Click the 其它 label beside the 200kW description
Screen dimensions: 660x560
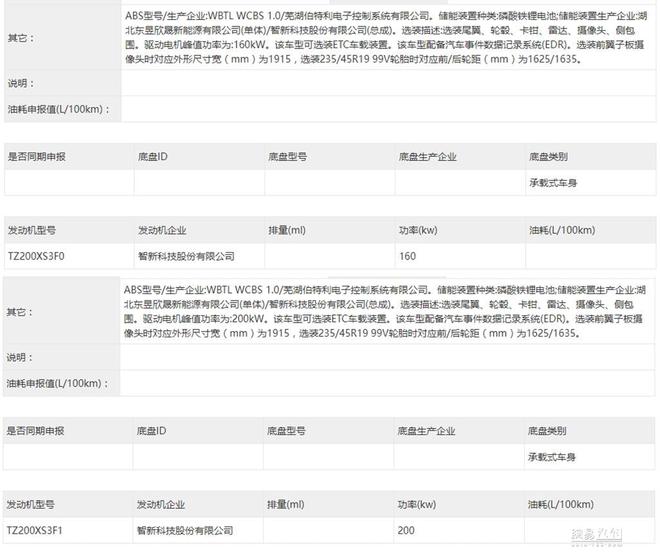(19, 312)
